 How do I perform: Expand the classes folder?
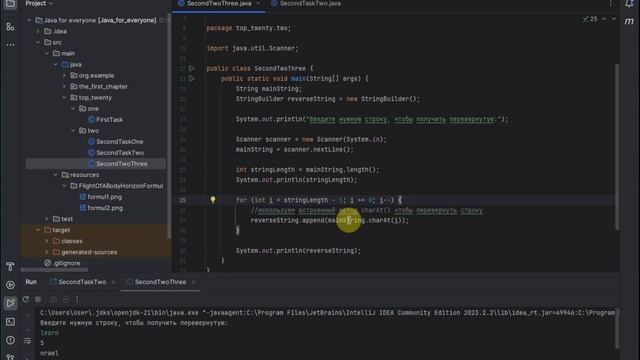coord(47,241)
